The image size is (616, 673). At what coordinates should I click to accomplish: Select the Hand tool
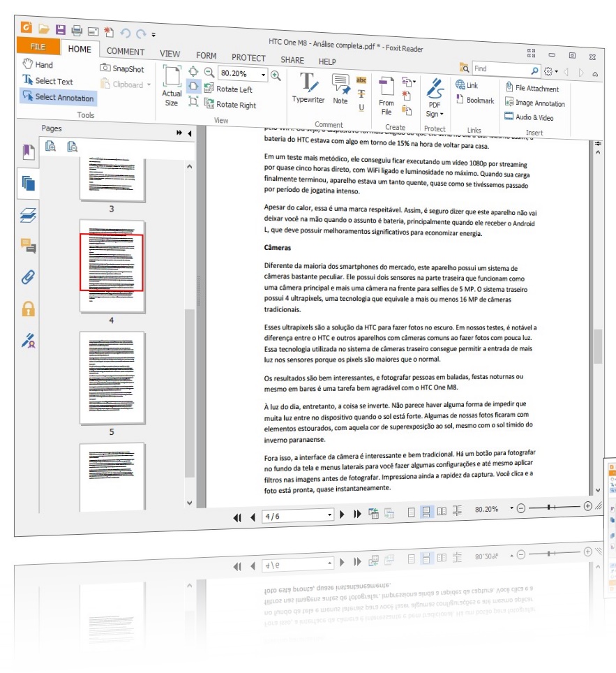[x=38, y=64]
